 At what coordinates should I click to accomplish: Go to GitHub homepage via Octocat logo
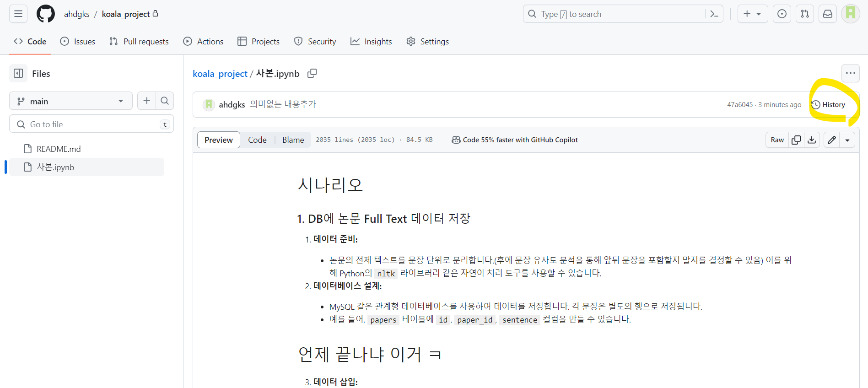(46, 14)
